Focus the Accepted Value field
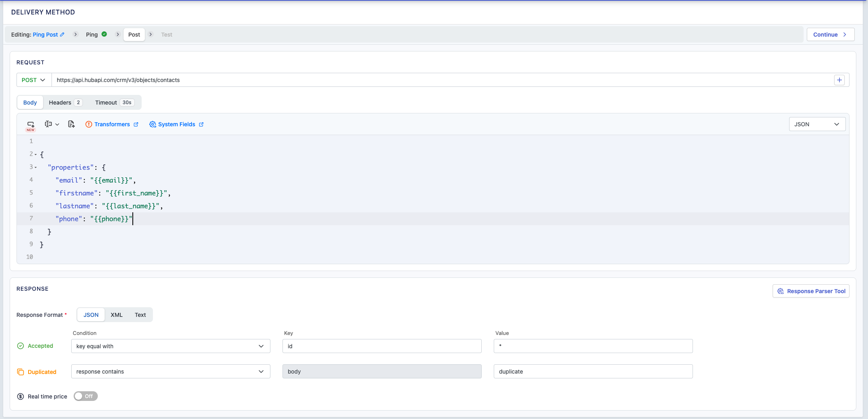 tap(593, 346)
